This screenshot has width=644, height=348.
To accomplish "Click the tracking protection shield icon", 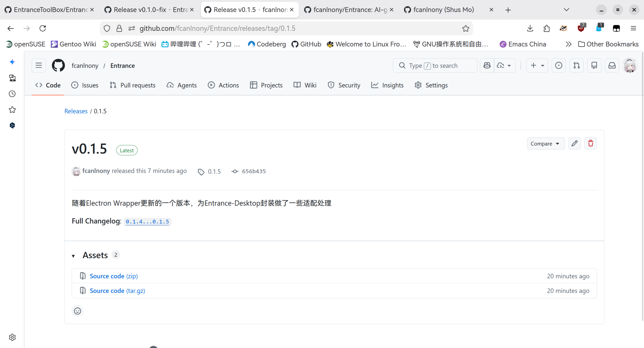I will 107,29.
